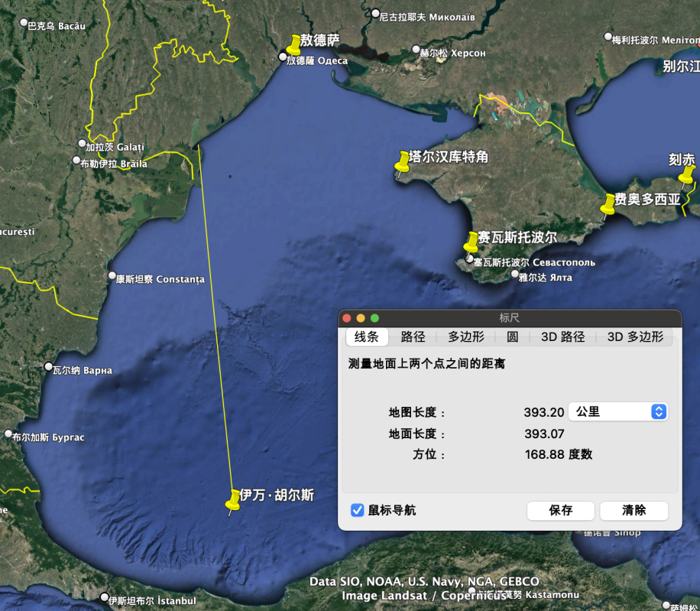Click the 393.07 ground length value
This screenshot has width=700, height=611.
544,434
